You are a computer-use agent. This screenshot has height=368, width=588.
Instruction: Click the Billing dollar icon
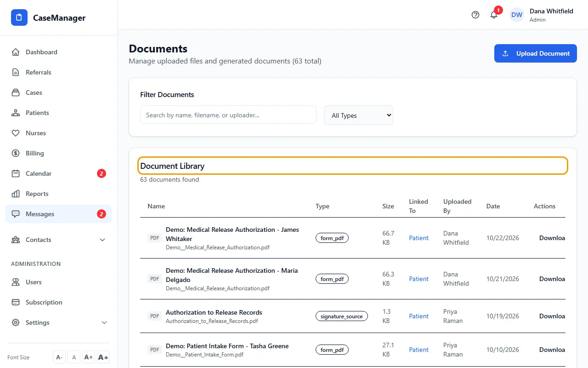pyautogui.click(x=16, y=153)
